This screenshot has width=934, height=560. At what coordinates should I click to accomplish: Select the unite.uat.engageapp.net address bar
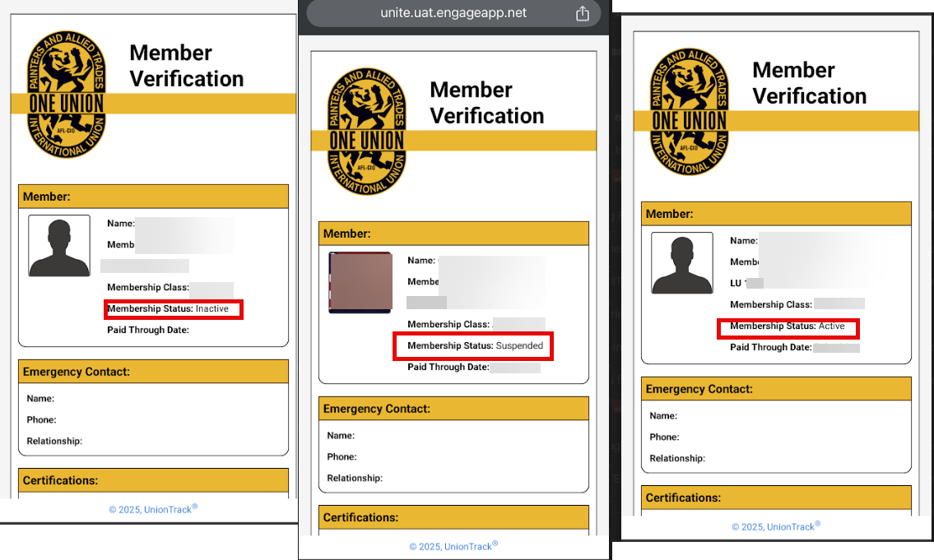tap(453, 13)
